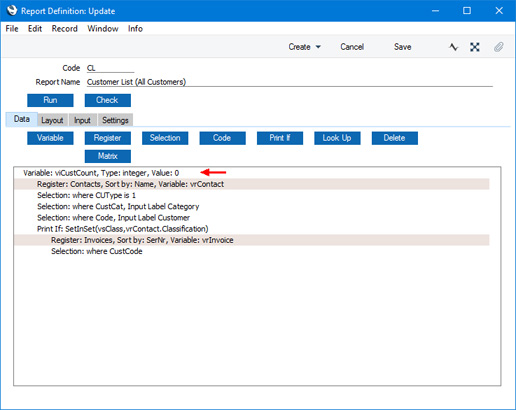The image size is (516, 410).
Task: Click the activity feed waveform icon
Action: pyautogui.click(x=453, y=47)
